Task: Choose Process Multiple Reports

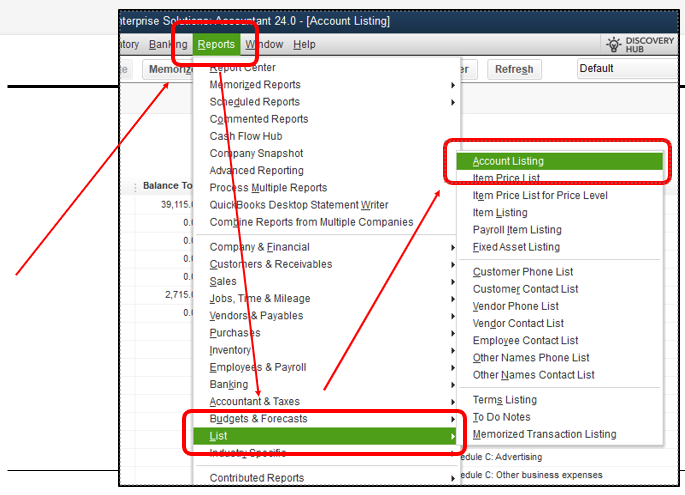Action: click(325, 187)
